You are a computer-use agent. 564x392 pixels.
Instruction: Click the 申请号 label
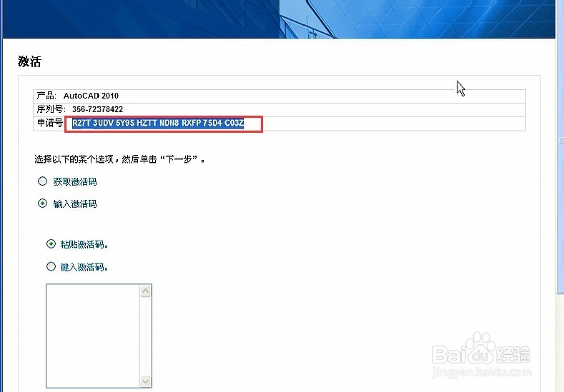point(50,123)
